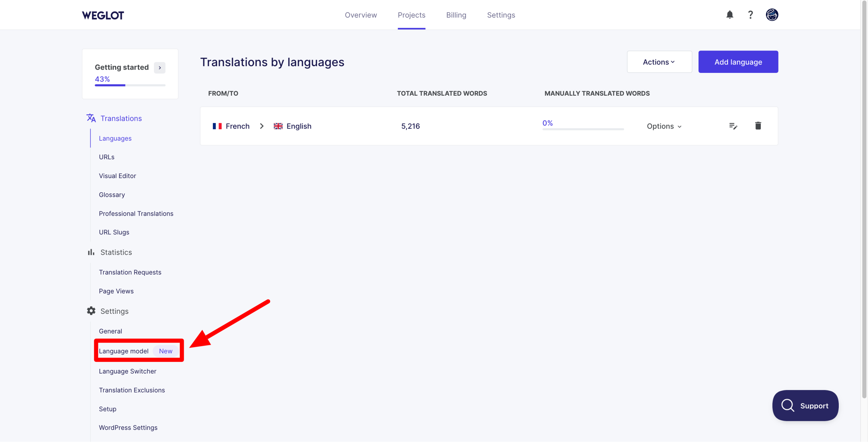Expand the Getting started panel

(159, 68)
